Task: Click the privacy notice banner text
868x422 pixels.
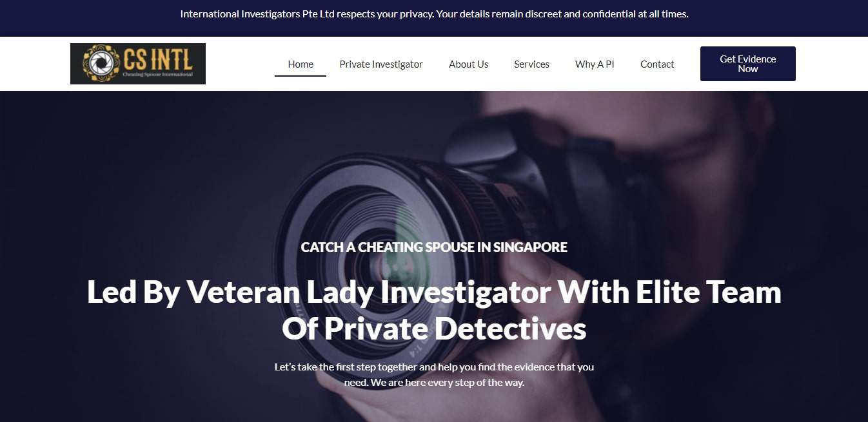Action: [434, 14]
